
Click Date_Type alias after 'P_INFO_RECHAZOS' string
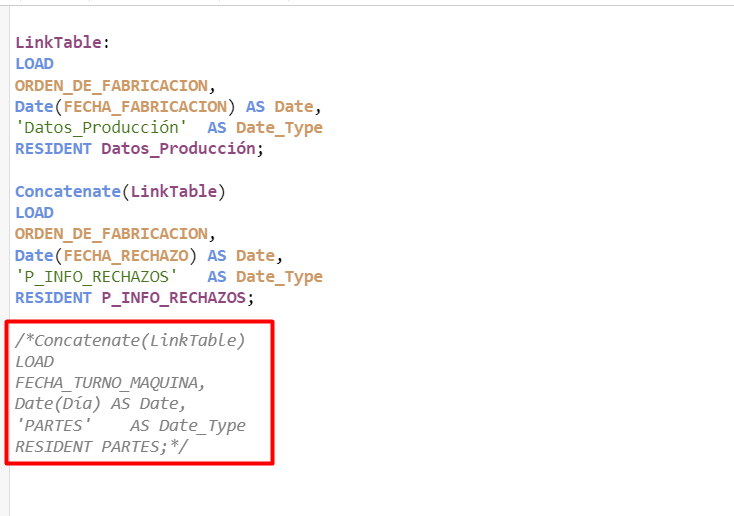tap(279, 276)
